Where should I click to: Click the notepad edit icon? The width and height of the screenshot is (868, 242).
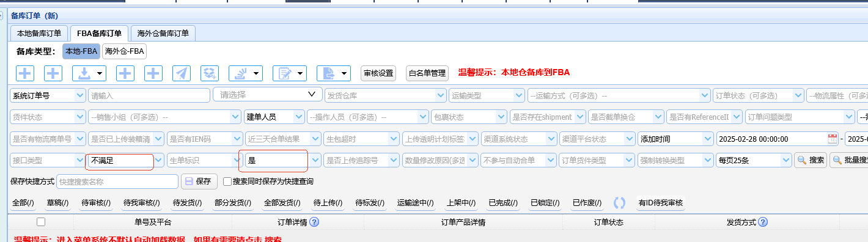290,73
